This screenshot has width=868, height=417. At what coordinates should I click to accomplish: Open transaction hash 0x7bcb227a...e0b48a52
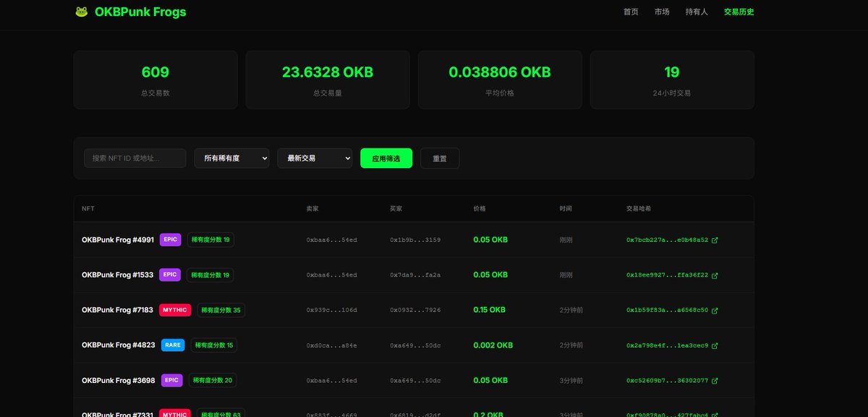point(667,240)
